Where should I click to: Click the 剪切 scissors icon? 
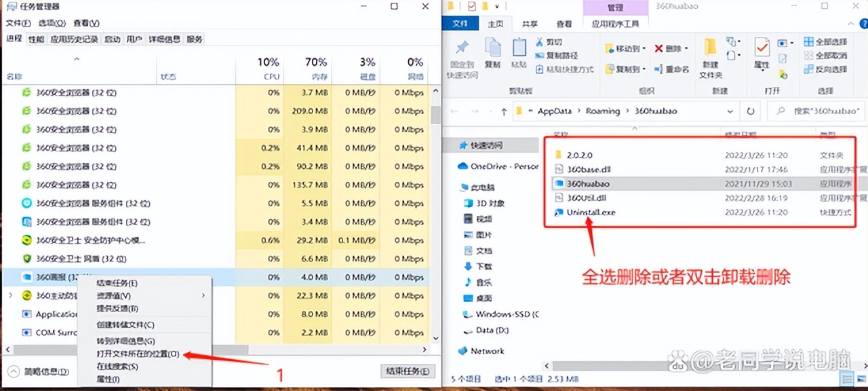(540, 42)
